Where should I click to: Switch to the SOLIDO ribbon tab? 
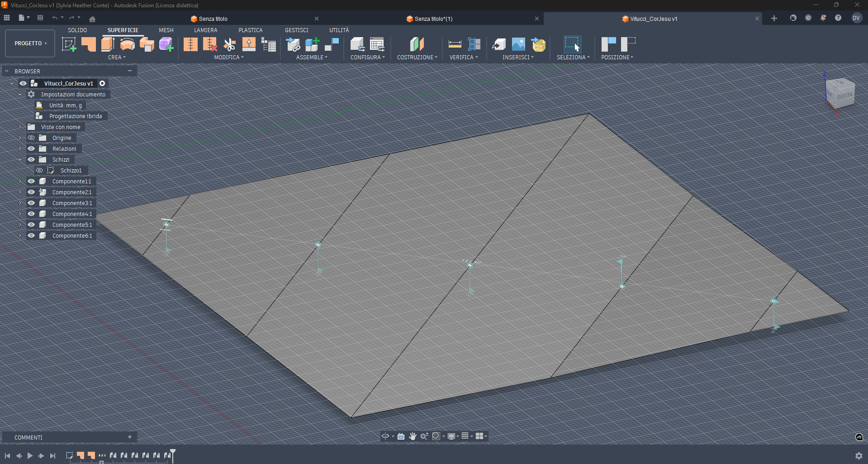[77, 30]
